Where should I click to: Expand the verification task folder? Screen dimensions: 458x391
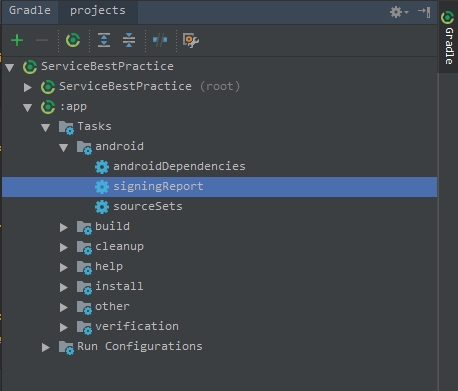pos(64,327)
